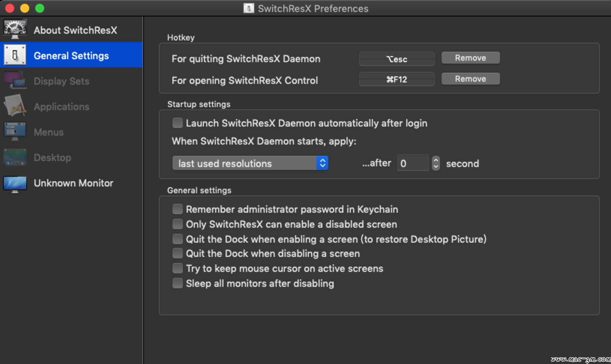611x364 pixels.
Task: Open the Display Sets pane
Action: click(x=71, y=81)
